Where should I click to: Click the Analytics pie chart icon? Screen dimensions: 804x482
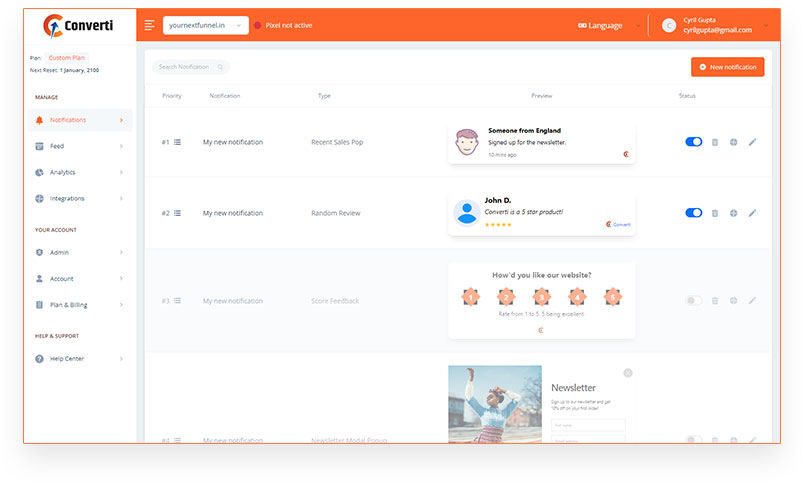39,172
